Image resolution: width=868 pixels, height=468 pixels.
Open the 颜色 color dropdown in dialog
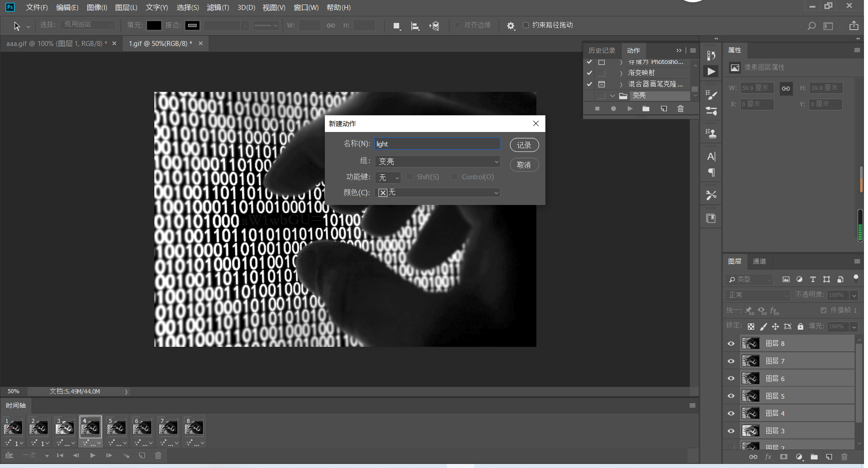tap(437, 193)
